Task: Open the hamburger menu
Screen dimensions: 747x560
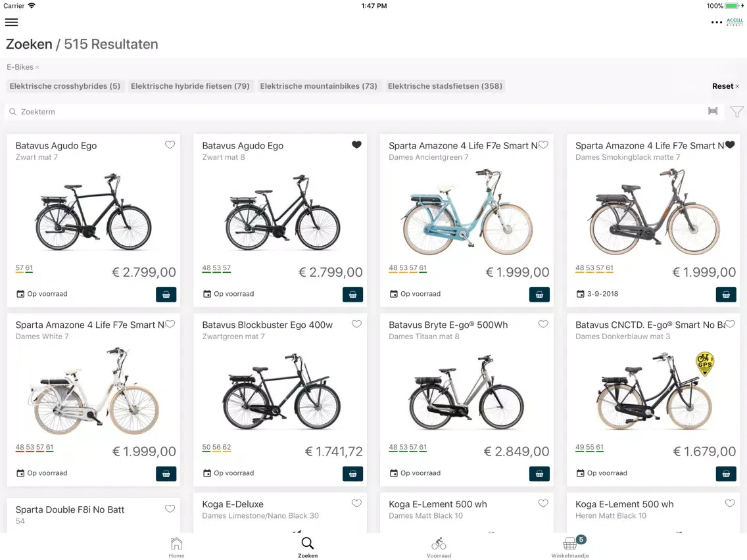Action: (x=11, y=22)
